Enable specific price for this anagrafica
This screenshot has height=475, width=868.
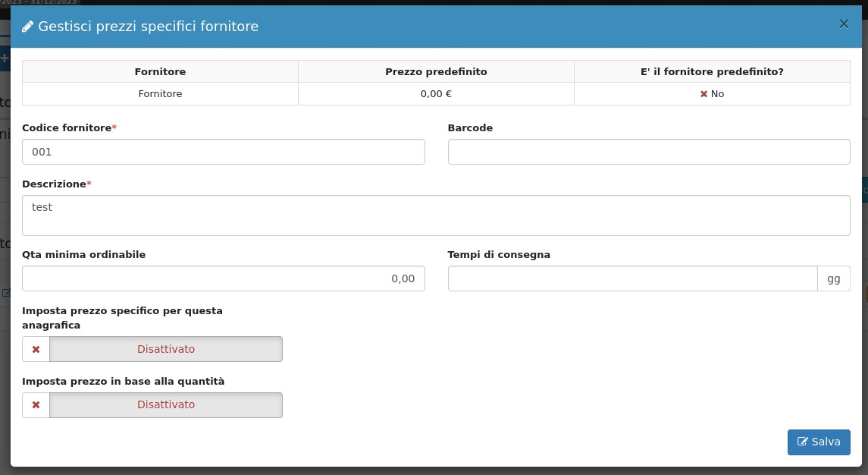point(165,349)
